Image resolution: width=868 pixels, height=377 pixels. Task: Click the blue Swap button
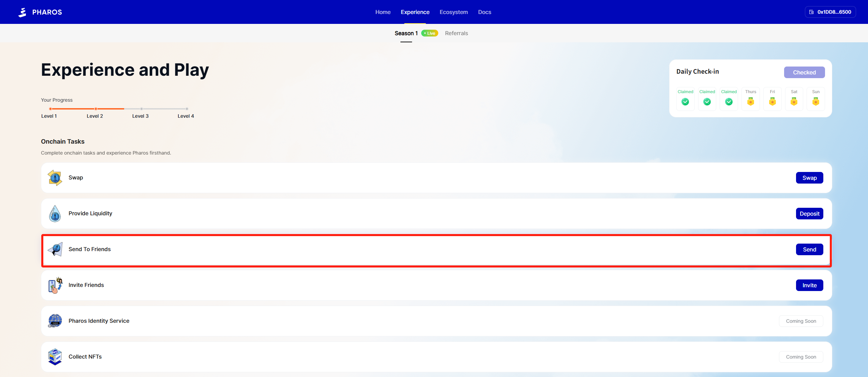(809, 178)
